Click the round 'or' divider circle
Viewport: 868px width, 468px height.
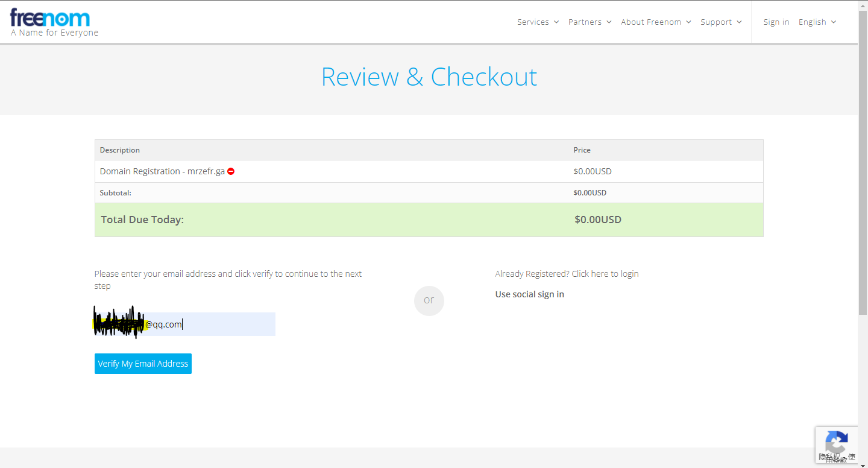click(429, 300)
